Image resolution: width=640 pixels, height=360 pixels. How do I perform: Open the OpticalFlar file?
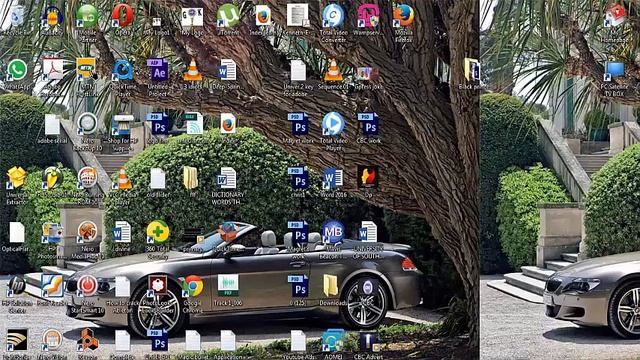coord(17,233)
